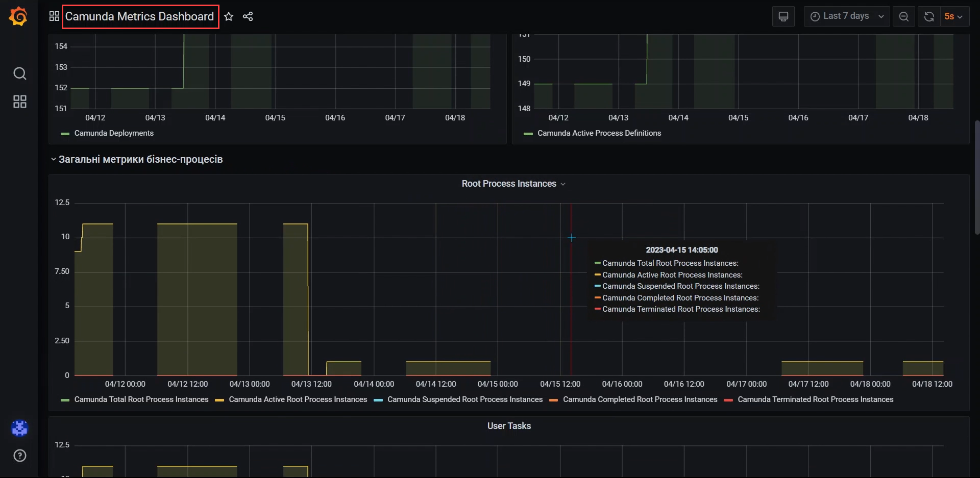The height and width of the screenshot is (478, 980).
Task: Toggle Camunda Terminated Root Process Instances legend
Action: coord(816,399)
